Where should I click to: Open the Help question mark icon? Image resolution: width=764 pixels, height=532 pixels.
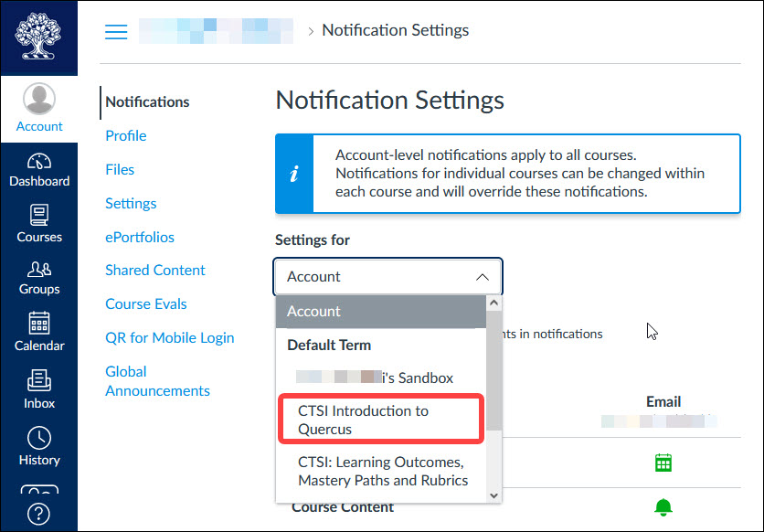[38, 514]
